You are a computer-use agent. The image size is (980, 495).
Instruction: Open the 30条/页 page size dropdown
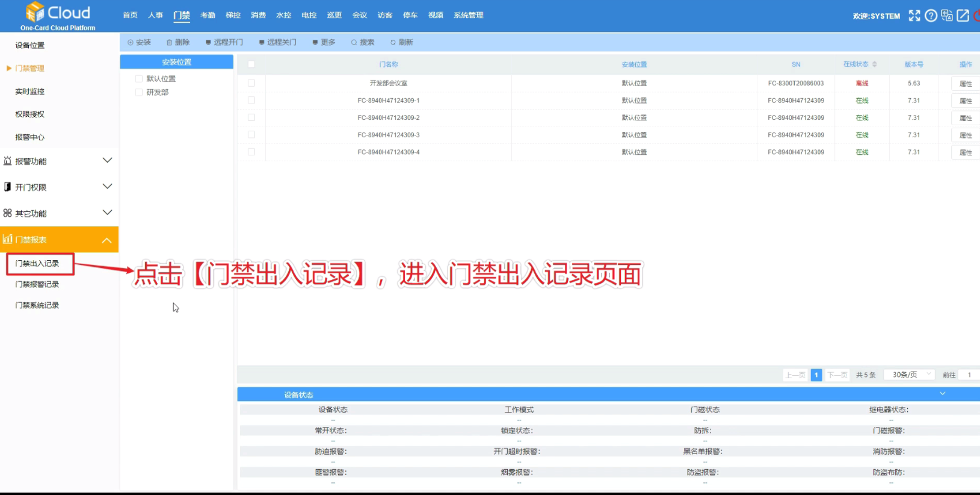coord(909,375)
